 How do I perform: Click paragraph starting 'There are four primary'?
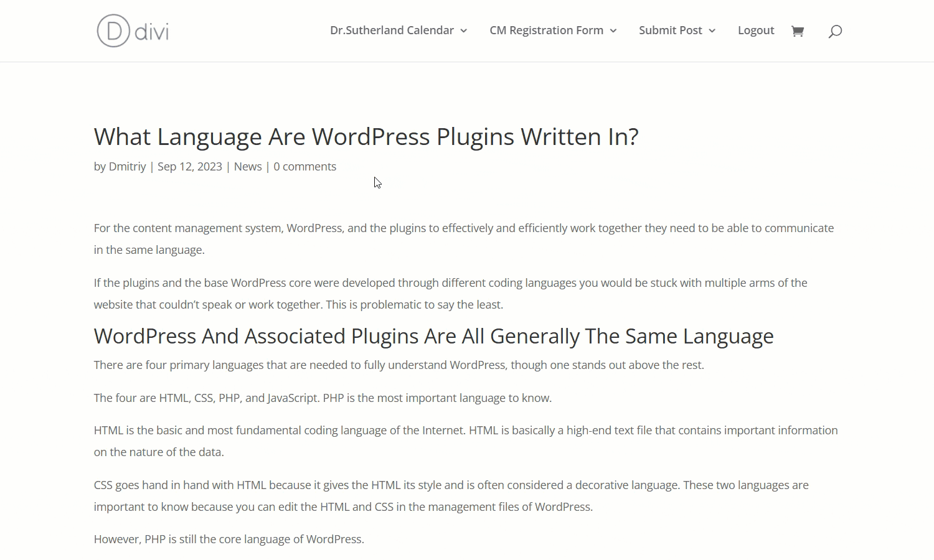click(399, 365)
